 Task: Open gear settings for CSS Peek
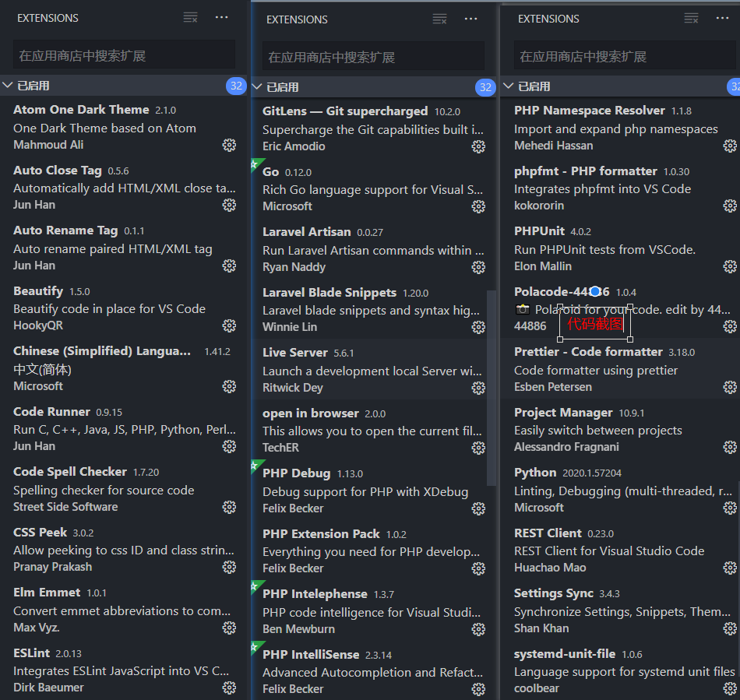[229, 567]
